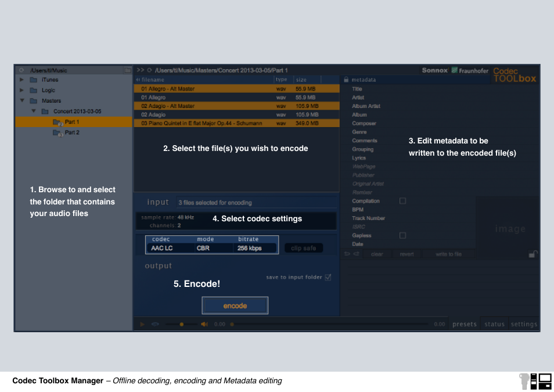The image size is (554, 392).
Task: Enable the Compilation checkbox
Action: click(x=402, y=201)
